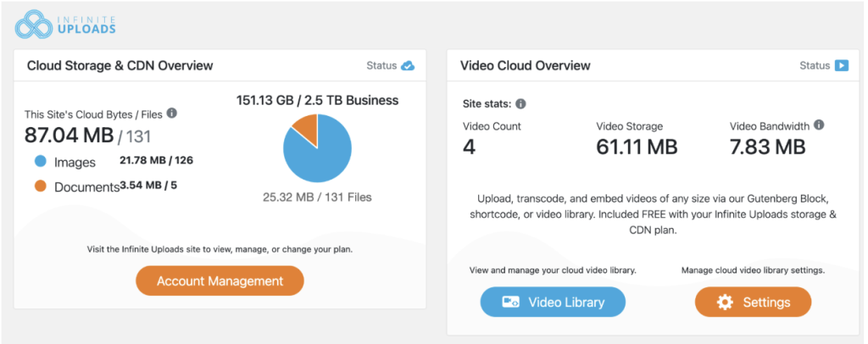Click the cloud checkmark status icon
This screenshot has width=868, height=344.
[x=408, y=66]
